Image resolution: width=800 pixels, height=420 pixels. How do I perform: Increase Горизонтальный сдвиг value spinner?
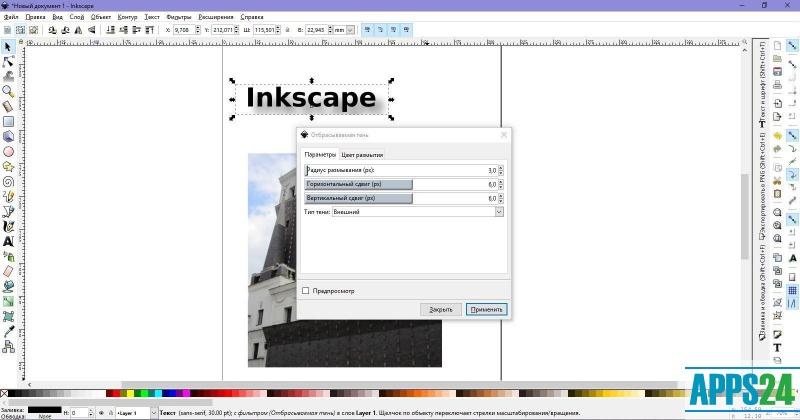(501, 182)
